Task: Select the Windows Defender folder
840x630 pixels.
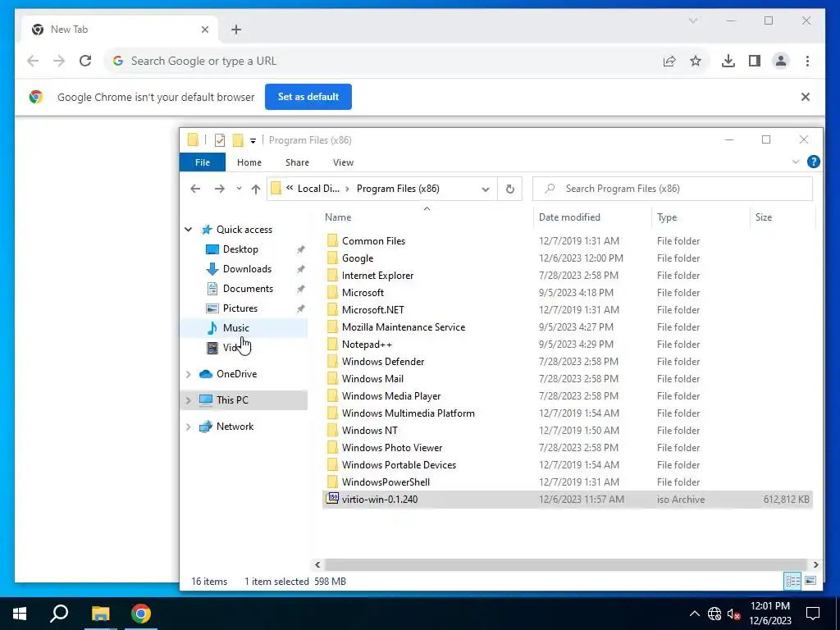Action: pos(383,362)
